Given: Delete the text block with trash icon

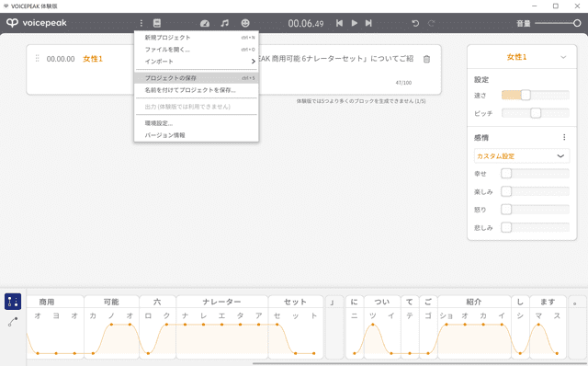Looking at the screenshot, I should (x=426, y=59).
